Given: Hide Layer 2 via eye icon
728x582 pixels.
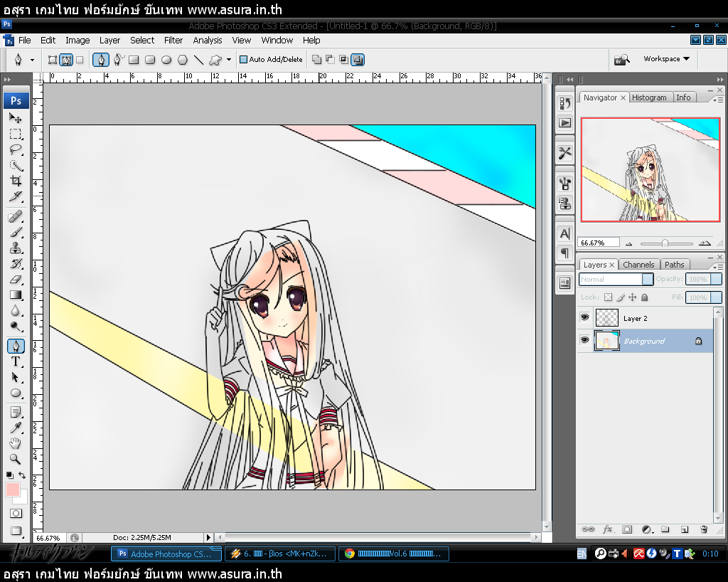Looking at the screenshot, I should tap(584, 318).
